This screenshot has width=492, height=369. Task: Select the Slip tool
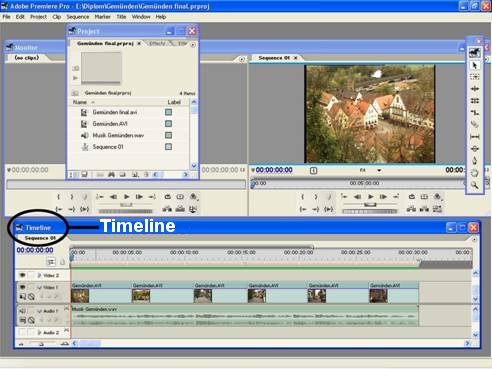[474, 137]
